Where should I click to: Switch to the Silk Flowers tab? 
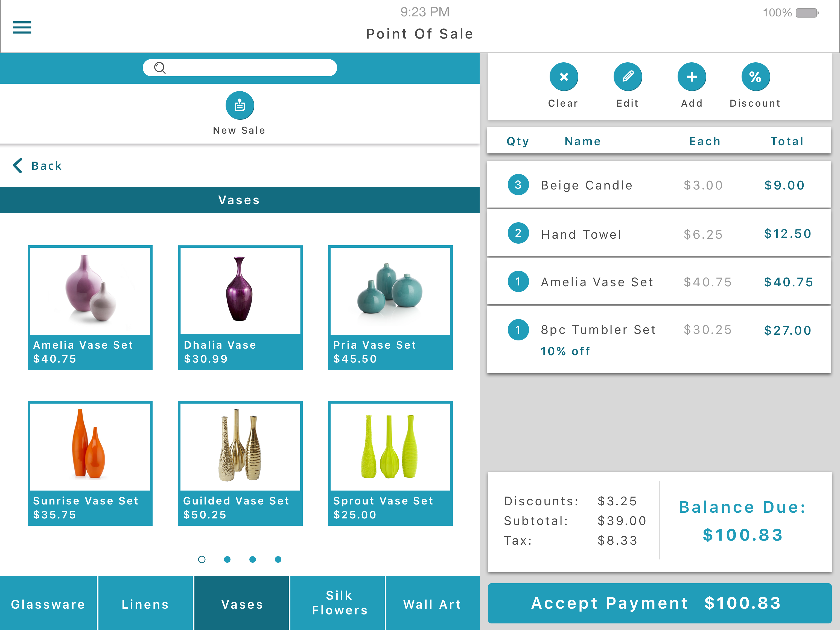339,603
